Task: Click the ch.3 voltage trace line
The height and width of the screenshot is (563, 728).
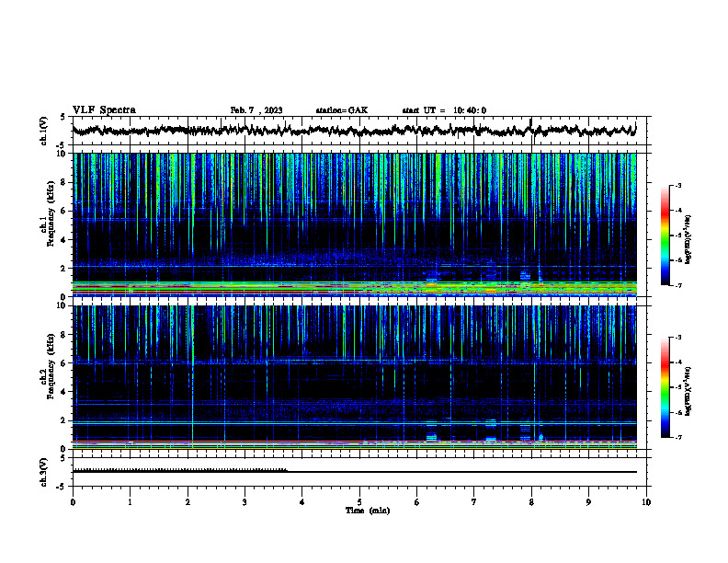Action: click(x=354, y=471)
